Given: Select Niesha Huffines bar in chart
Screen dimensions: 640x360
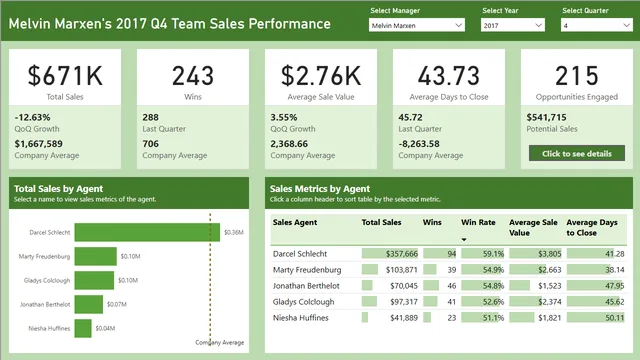Looking at the screenshot, I should tap(83, 328).
